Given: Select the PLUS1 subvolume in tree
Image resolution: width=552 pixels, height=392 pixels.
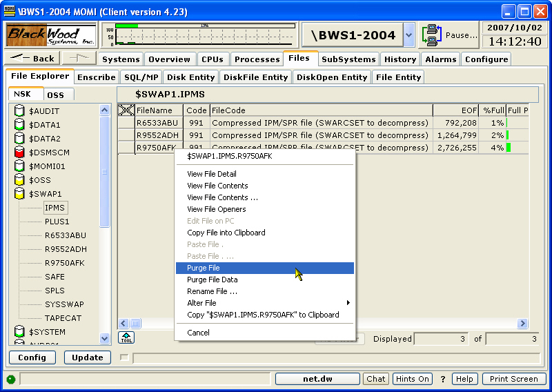Looking at the screenshot, I should 57,222.
